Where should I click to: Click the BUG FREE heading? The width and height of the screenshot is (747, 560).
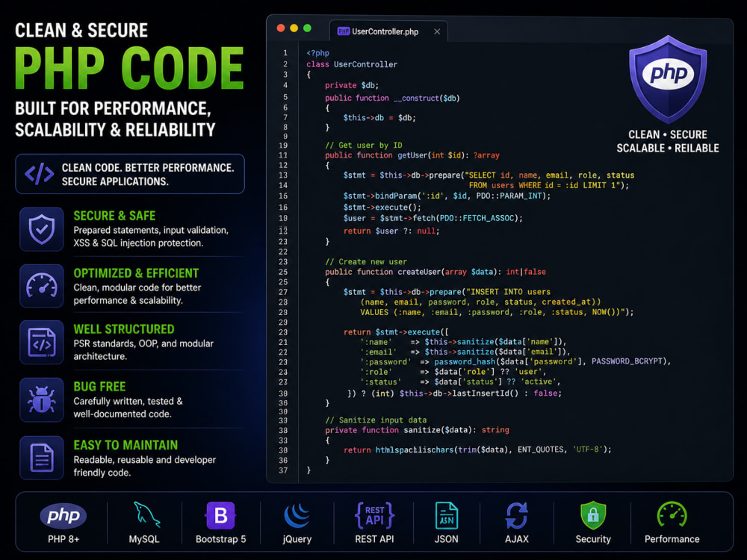click(x=99, y=387)
